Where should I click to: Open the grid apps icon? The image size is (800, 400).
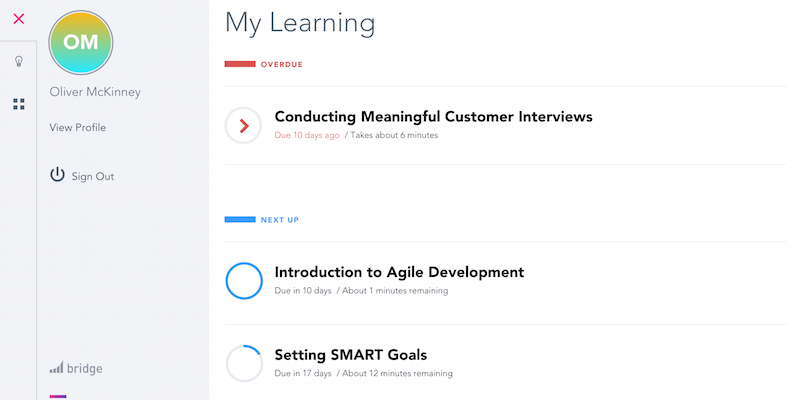[x=18, y=103]
